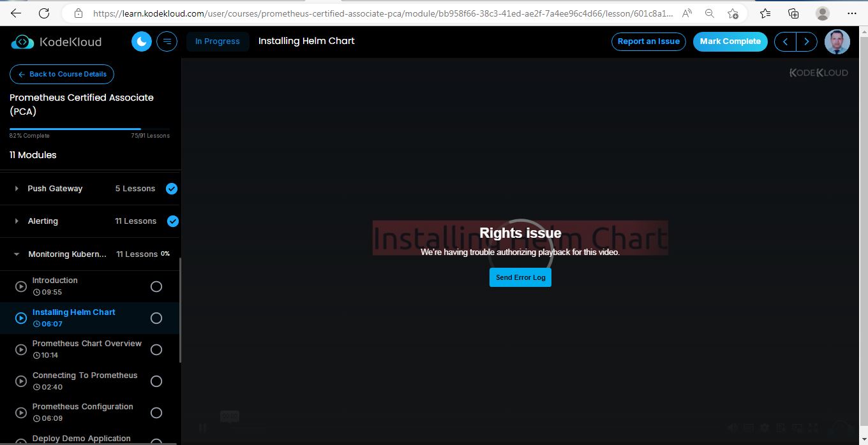Viewport: 868px width, 445px height.
Task: Mark Connecting To Prometheus circle as complete
Action: coord(156,381)
